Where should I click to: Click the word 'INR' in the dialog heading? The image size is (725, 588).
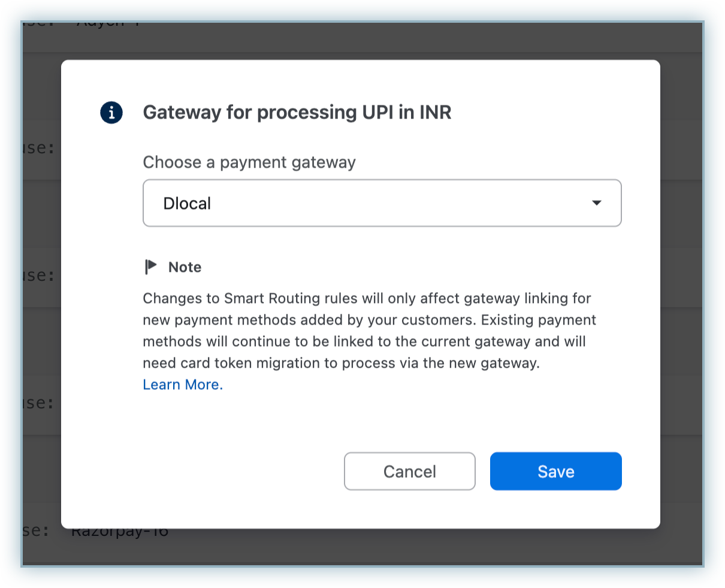[x=433, y=113]
